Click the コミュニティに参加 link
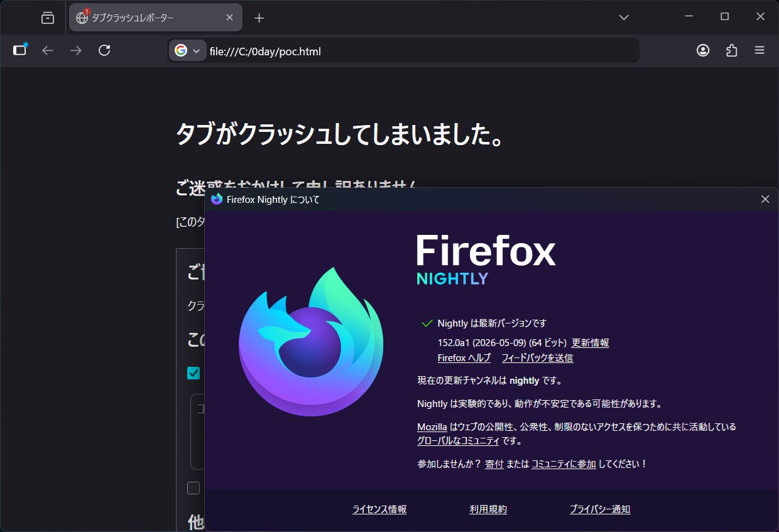Viewport: 779px width, 532px height. [564, 464]
